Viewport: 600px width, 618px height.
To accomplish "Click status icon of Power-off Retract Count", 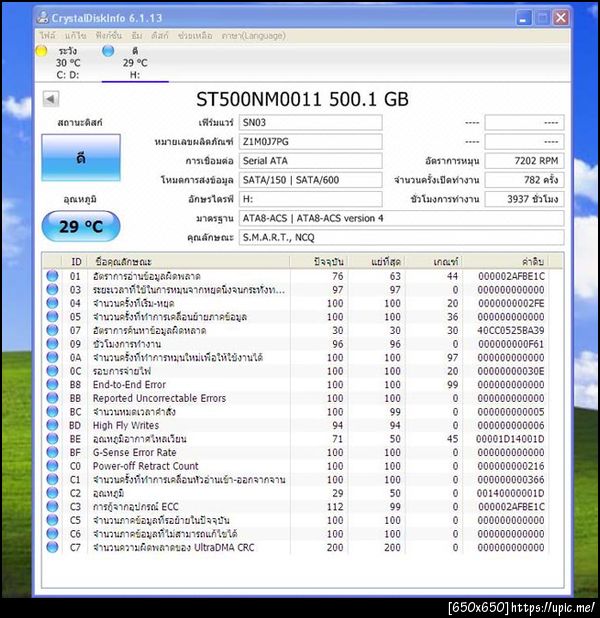I will click(52, 466).
